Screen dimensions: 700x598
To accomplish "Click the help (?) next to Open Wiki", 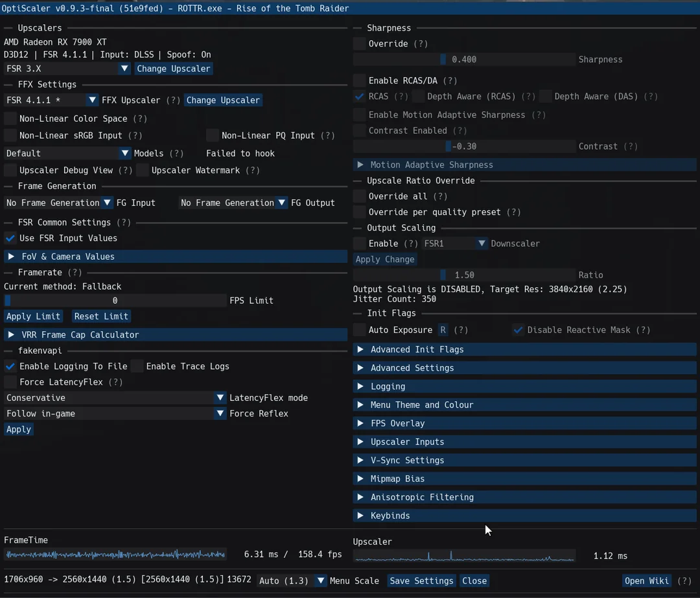I will (684, 581).
